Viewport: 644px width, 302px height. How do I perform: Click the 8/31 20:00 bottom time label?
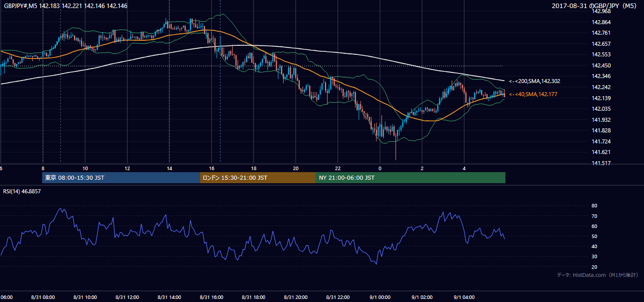[295, 297]
